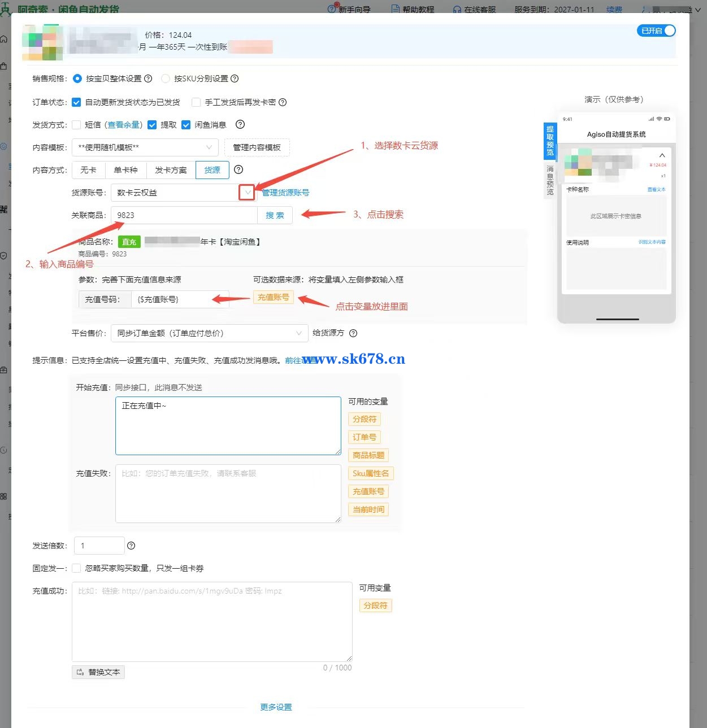This screenshot has width=707, height=728.
Task: Expand the 货源账号 dropdown arrow
Action: click(x=247, y=193)
